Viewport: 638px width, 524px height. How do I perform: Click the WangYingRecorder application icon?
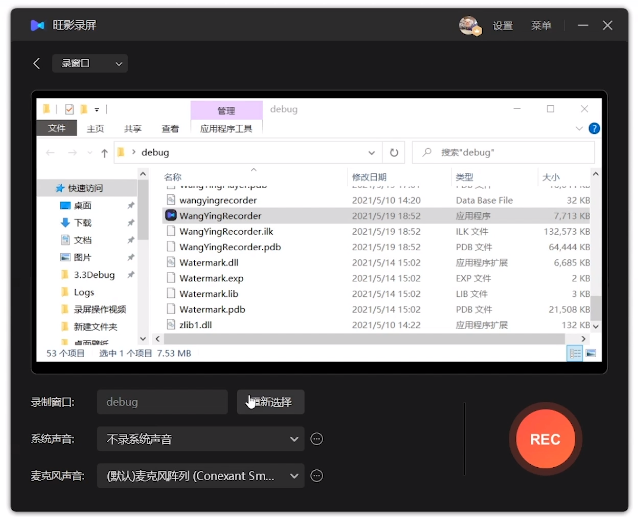171,215
